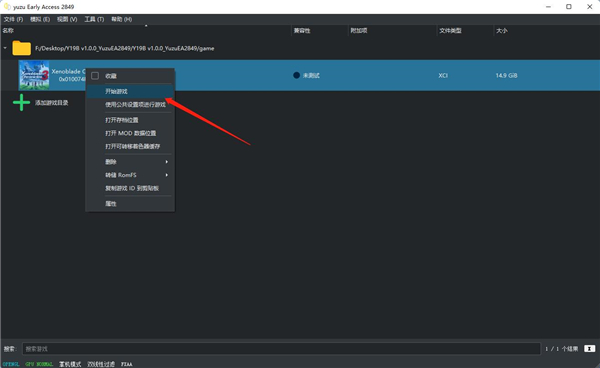Click the 未测试 compatibility text
This screenshot has width=600, height=368.
tap(311, 75)
